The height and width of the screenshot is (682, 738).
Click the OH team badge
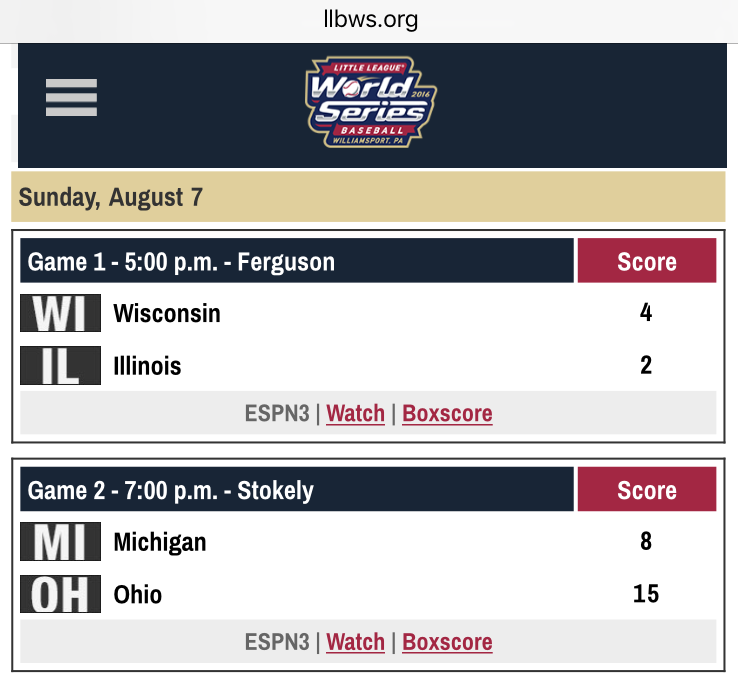[60, 594]
